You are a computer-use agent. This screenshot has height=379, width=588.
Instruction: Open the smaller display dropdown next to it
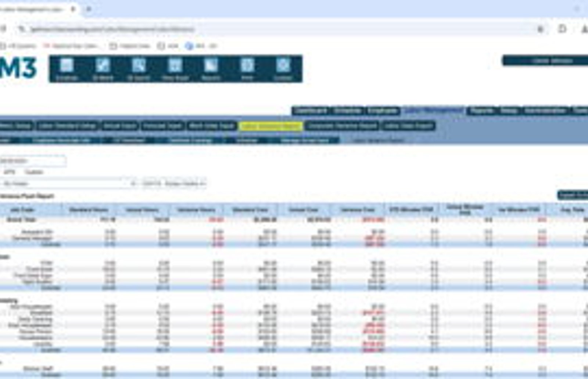(174, 183)
